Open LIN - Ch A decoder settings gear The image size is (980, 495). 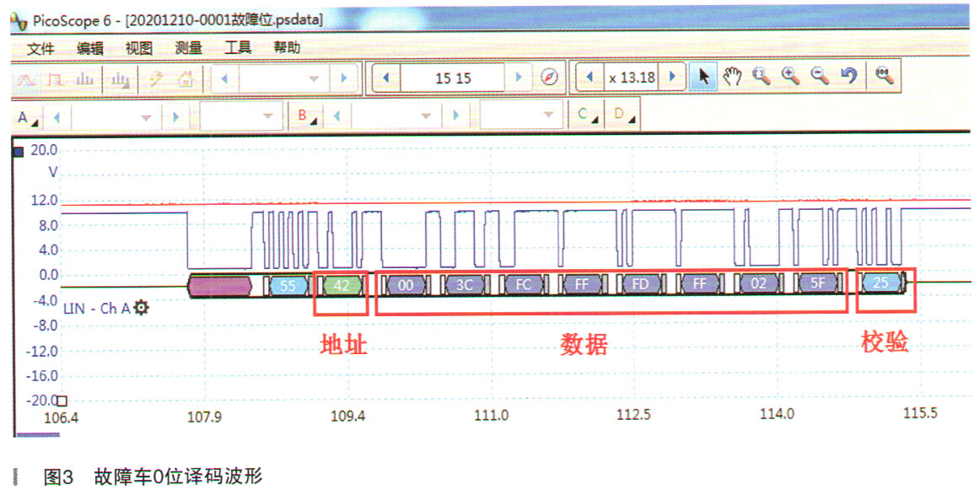pos(141,308)
